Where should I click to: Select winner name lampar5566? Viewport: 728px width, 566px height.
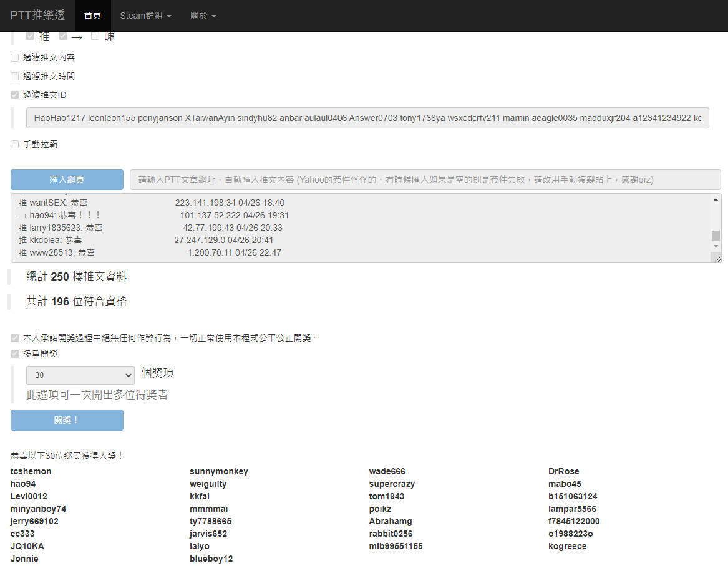573,509
